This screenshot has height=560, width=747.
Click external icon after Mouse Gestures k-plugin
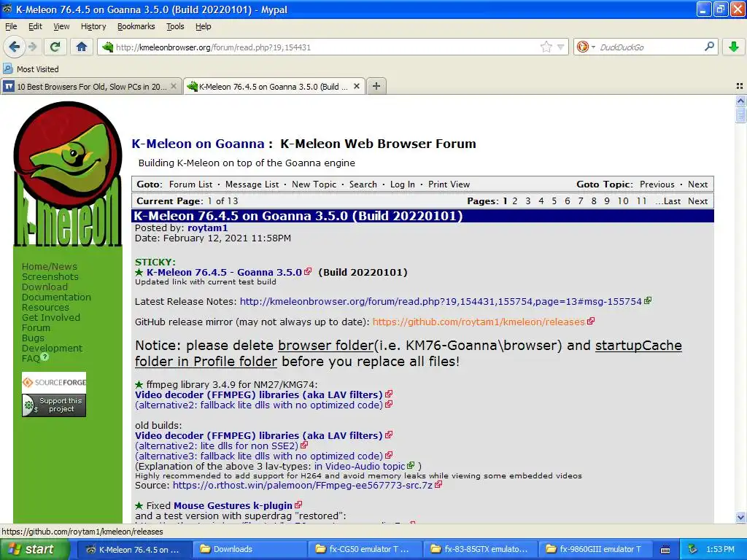[298, 505]
